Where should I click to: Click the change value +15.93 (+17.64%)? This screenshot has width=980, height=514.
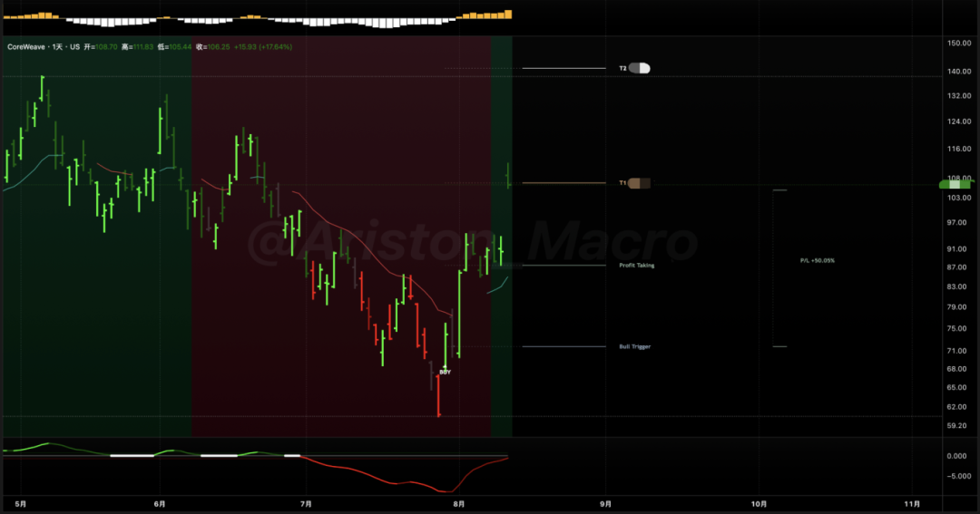tap(263, 47)
